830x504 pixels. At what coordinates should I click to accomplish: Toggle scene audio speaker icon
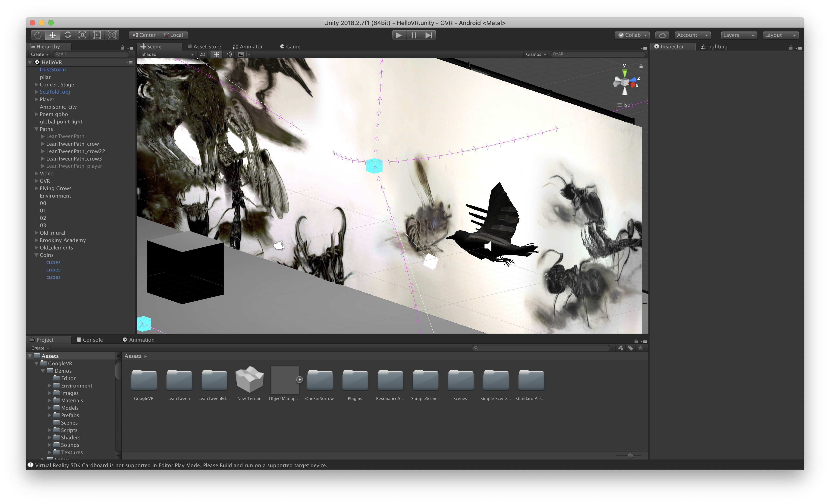pos(228,54)
